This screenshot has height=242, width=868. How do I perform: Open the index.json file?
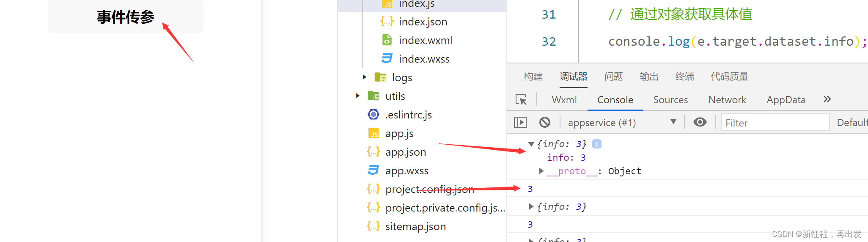(423, 22)
